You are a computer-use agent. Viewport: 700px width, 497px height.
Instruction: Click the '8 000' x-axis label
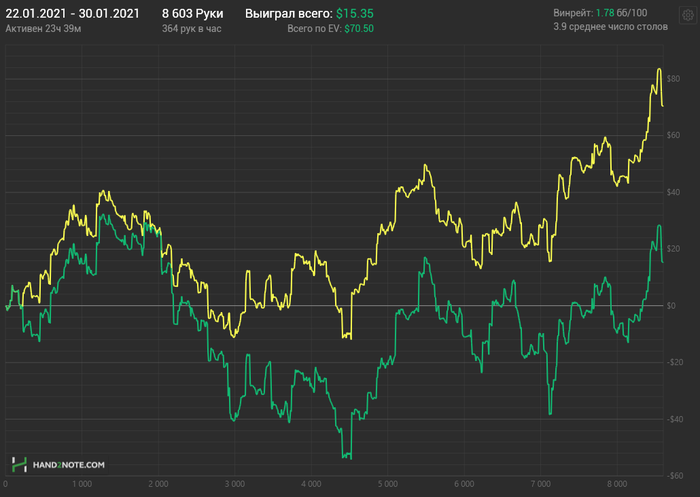pos(617,484)
